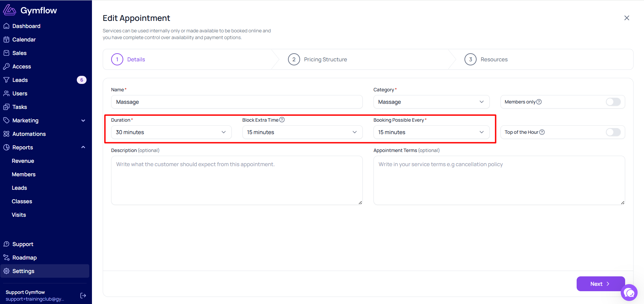This screenshot has width=644, height=304.
Task: Enable the Members only toggle
Action: pyautogui.click(x=613, y=102)
